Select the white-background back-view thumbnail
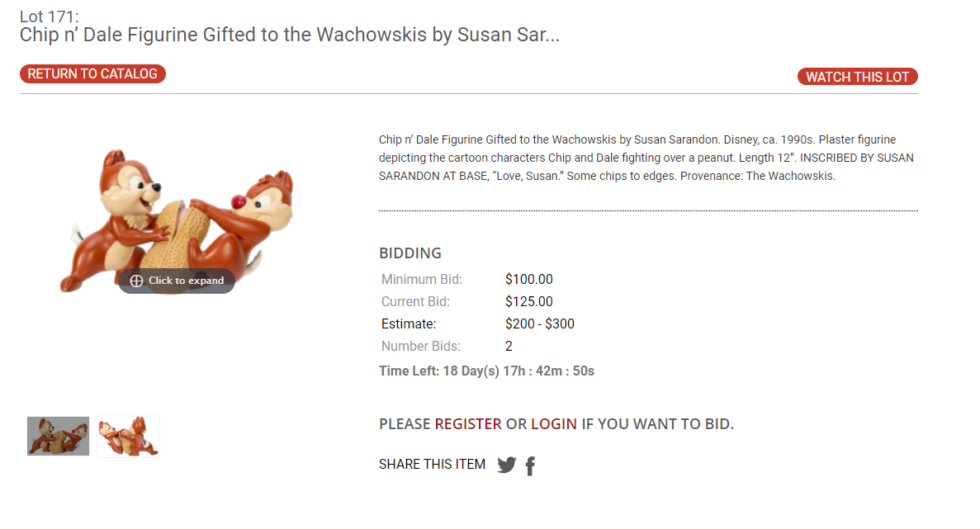The height and width of the screenshot is (529, 980). pyautogui.click(x=128, y=436)
